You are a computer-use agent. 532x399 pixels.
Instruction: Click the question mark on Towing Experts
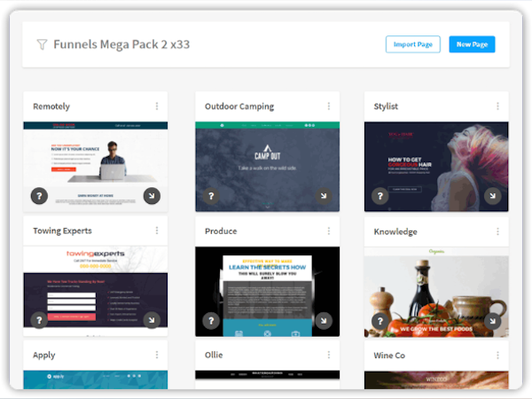click(x=39, y=320)
